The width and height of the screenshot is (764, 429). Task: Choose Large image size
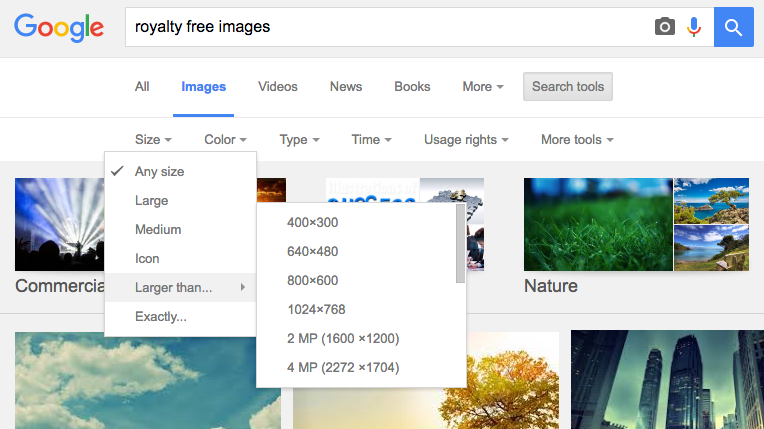pos(151,201)
